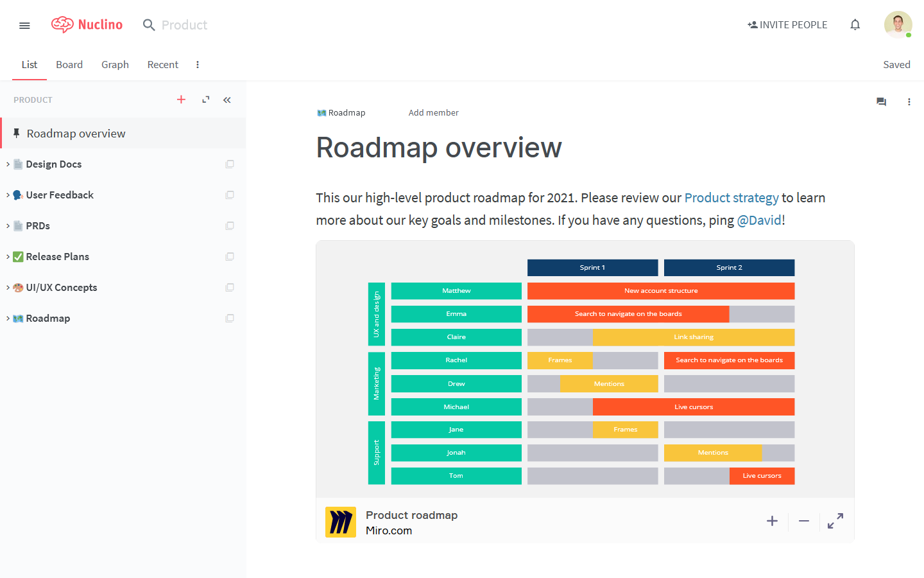Image resolution: width=924 pixels, height=578 pixels.
Task: Switch to the Board view tab
Action: click(69, 64)
